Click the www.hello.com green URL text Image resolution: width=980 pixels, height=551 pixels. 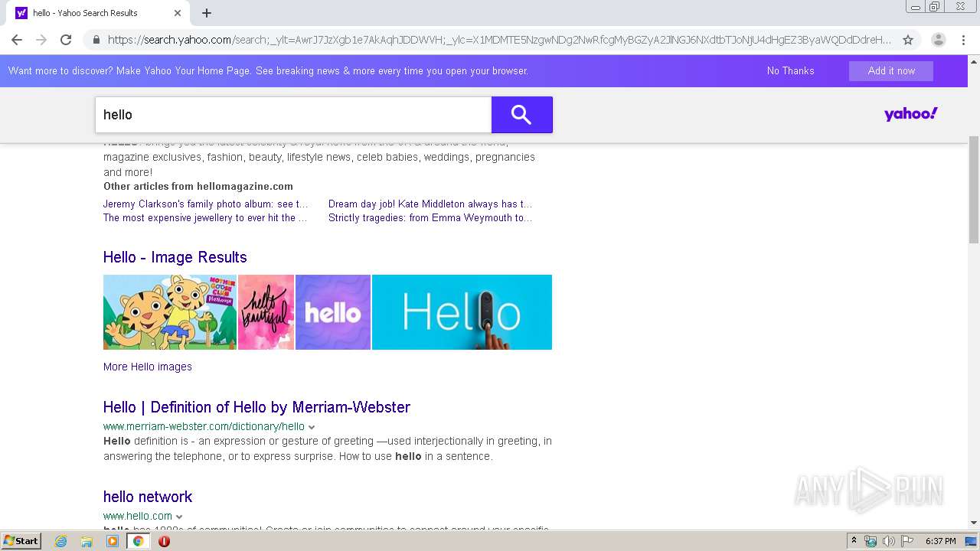(138, 516)
